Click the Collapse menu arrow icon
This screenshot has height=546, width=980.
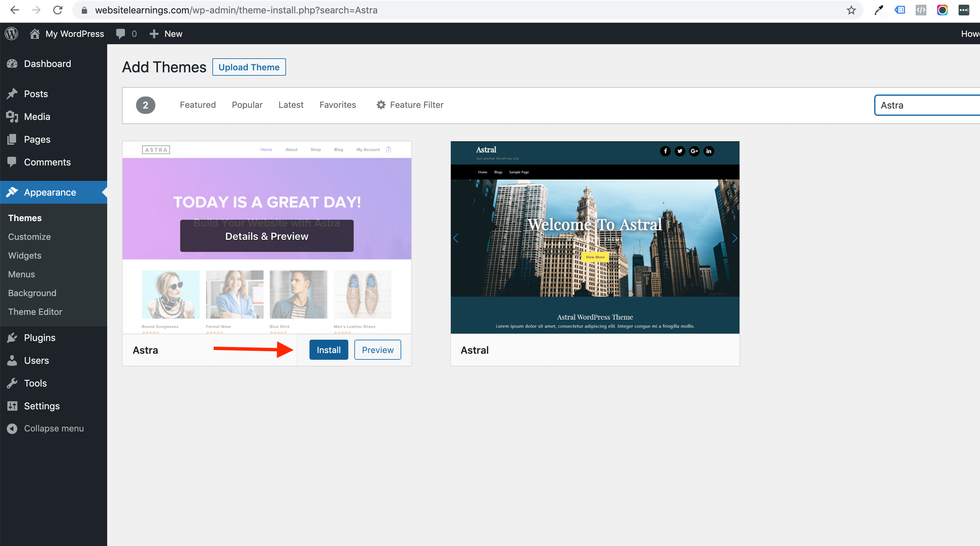(x=12, y=428)
